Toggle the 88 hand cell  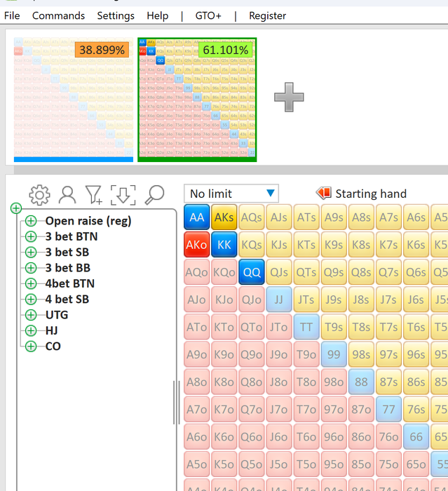click(x=361, y=382)
